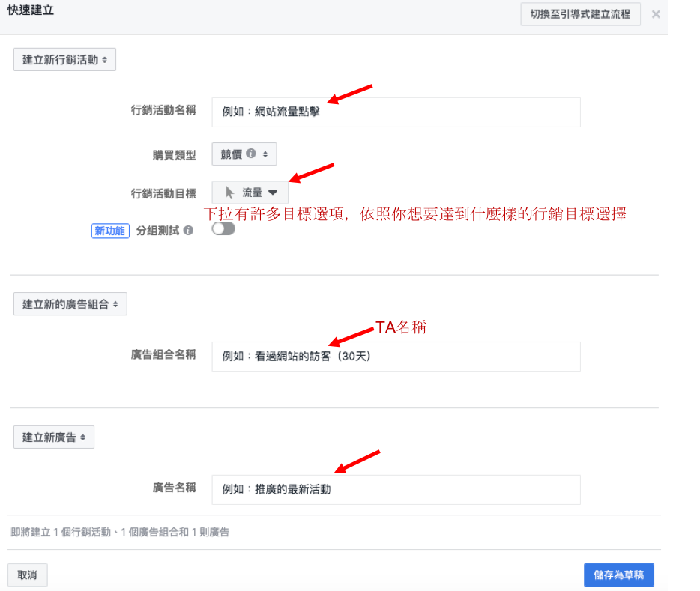Open the 行銷活動目標 objective dropdown
700x591 pixels.
click(x=250, y=191)
